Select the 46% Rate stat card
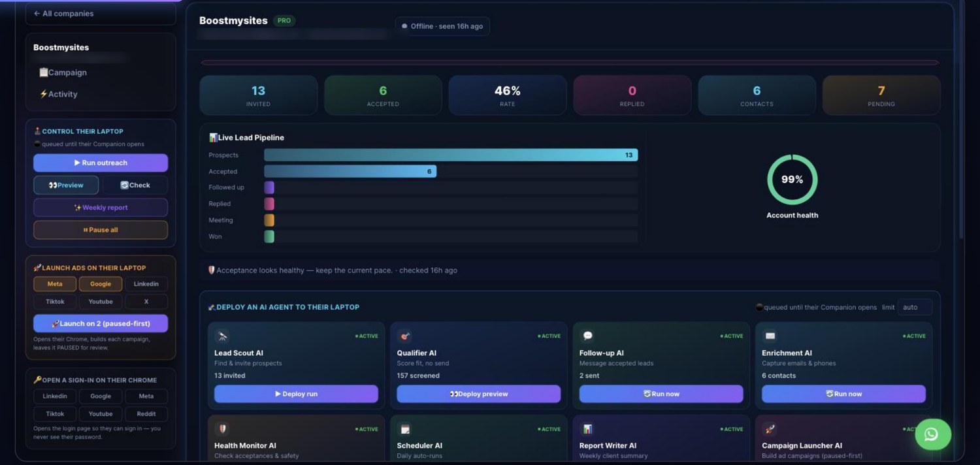The image size is (980, 465). pyautogui.click(x=508, y=95)
